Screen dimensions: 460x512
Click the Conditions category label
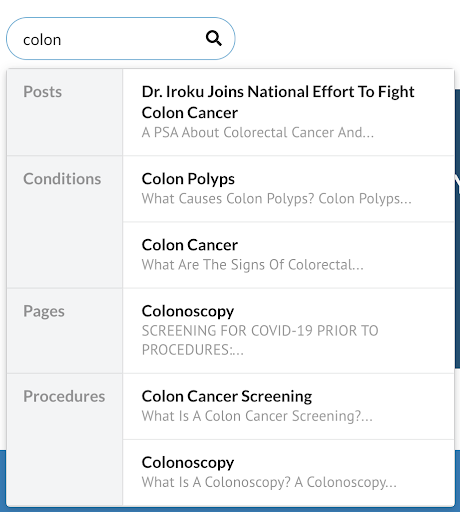[x=62, y=179]
